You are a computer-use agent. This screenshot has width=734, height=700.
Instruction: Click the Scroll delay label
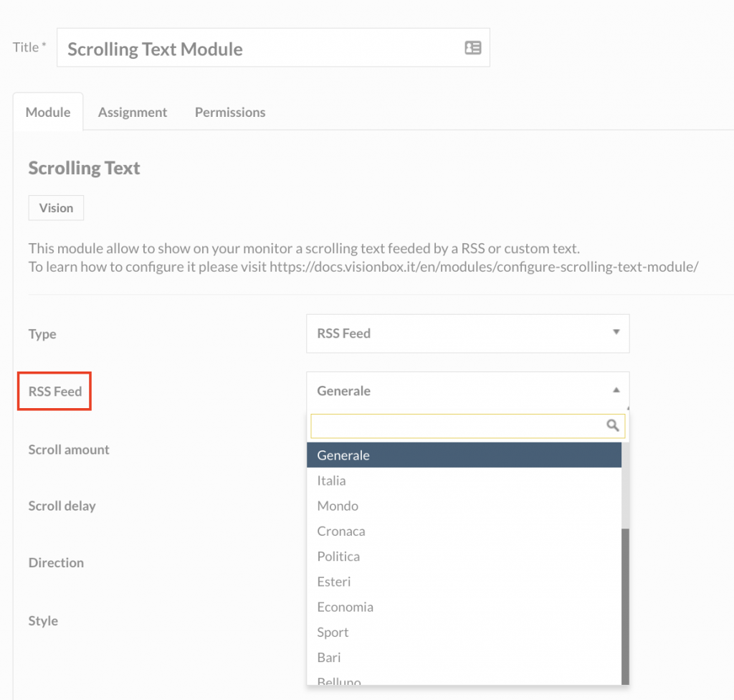[62, 506]
